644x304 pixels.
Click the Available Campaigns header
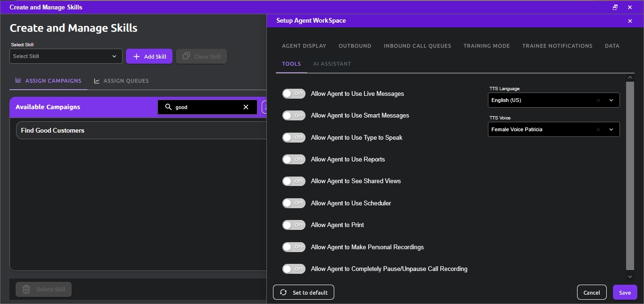(x=48, y=107)
